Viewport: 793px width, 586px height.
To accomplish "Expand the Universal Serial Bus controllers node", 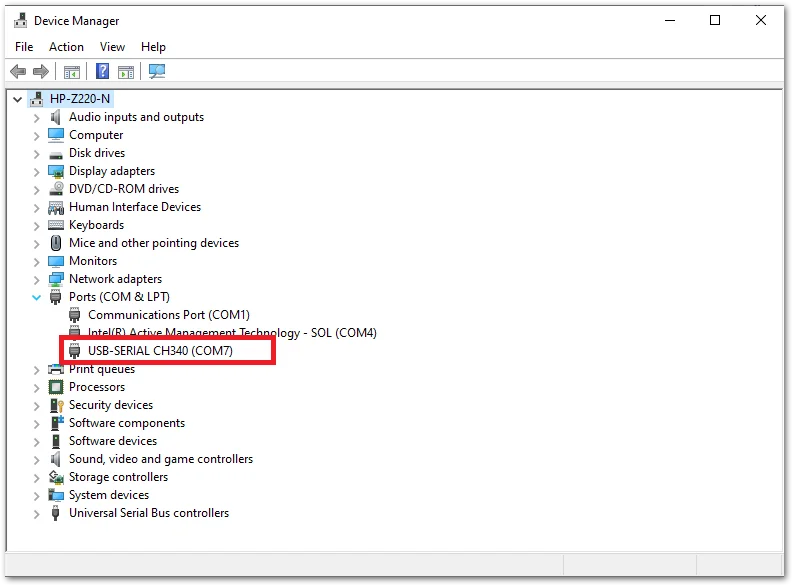I will [36, 514].
